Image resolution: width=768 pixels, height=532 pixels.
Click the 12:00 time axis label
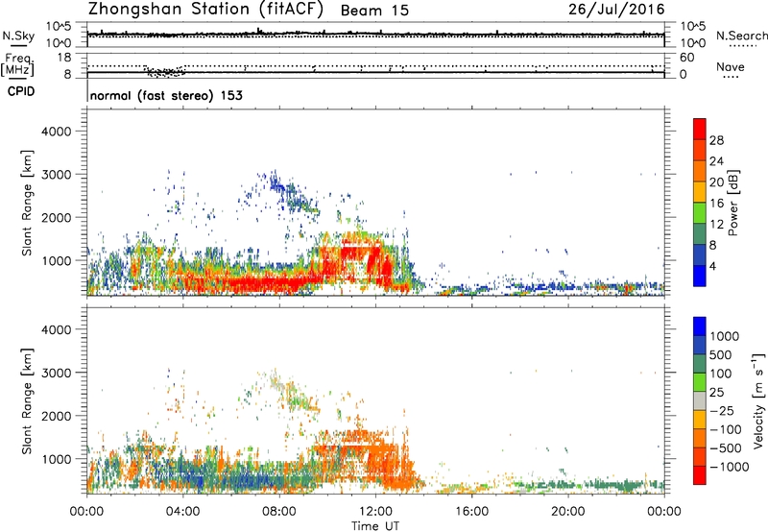pos(375,512)
